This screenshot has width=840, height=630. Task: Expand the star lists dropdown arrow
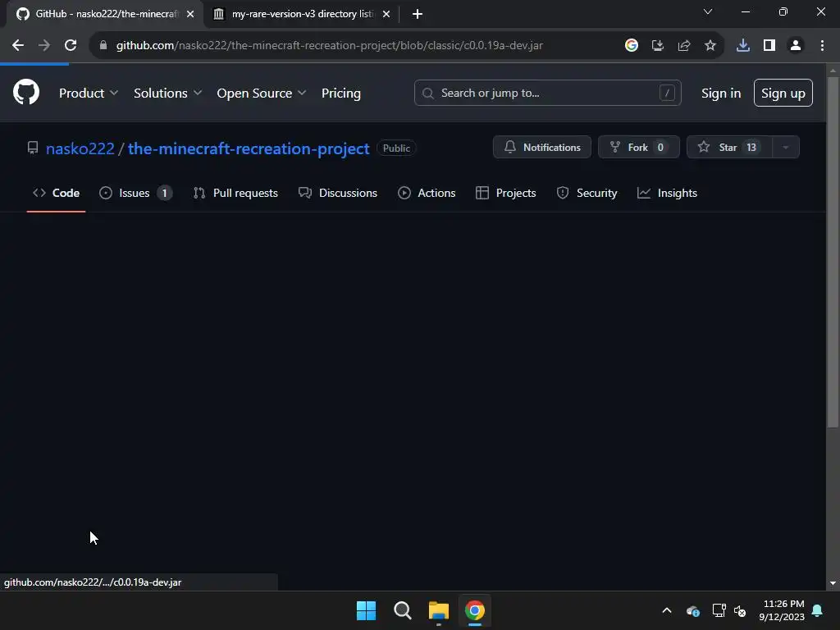[x=786, y=148]
